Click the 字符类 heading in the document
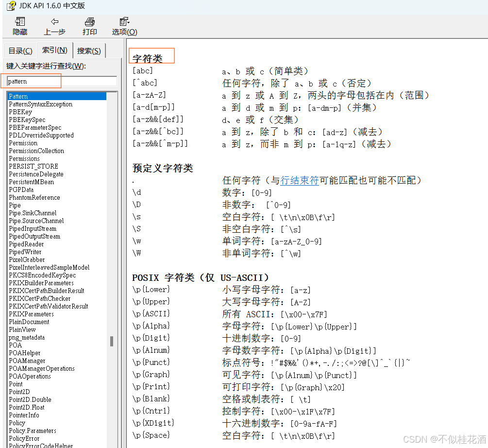 click(x=148, y=58)
